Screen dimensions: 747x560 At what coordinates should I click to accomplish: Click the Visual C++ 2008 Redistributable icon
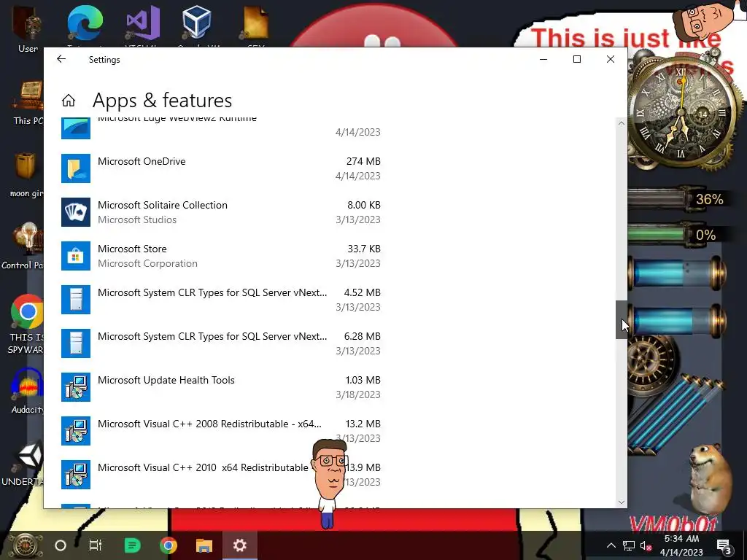pos(76,432)
